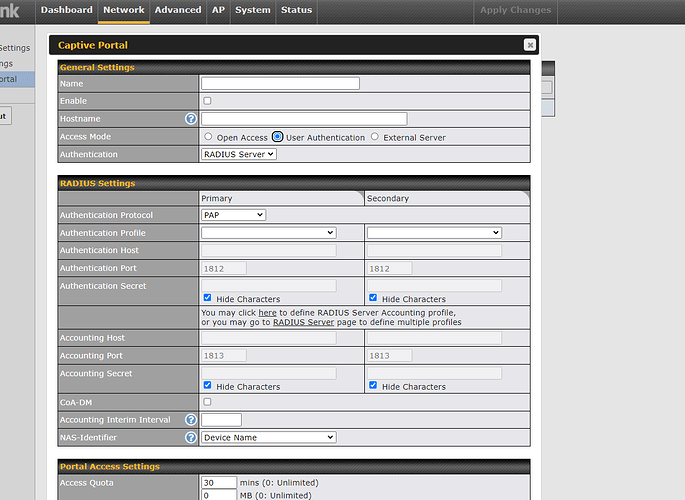Click the RADIUS Server page link
The width and height of the screenshot is (685, 500).
click(303, 323)
